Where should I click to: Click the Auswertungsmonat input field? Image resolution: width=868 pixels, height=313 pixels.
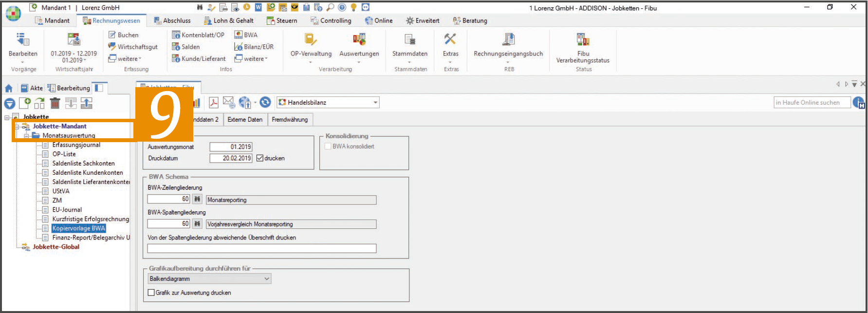pos(231,147)
